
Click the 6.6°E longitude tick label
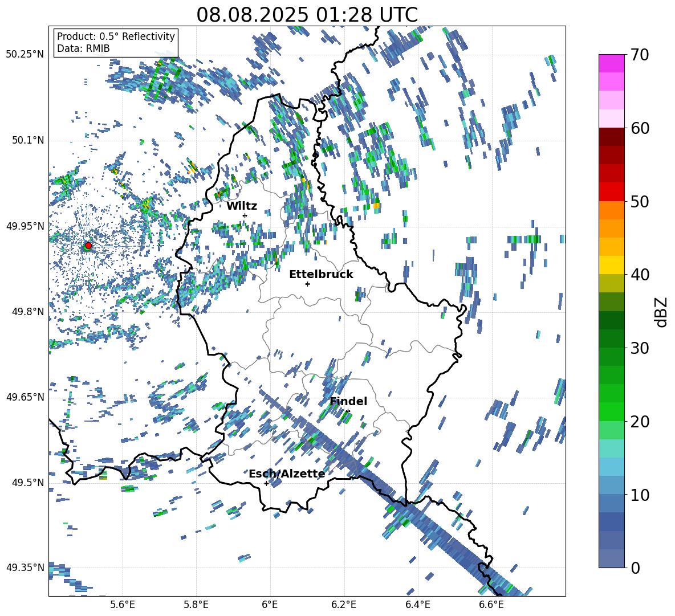click(x=491, y=605)
